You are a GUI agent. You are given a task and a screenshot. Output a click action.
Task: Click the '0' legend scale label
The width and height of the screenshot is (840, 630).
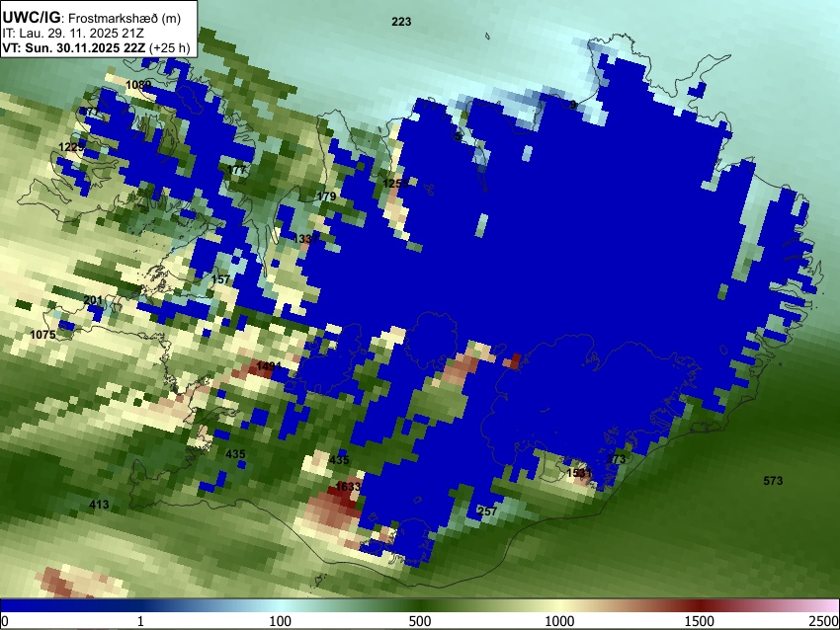[5, 621]
